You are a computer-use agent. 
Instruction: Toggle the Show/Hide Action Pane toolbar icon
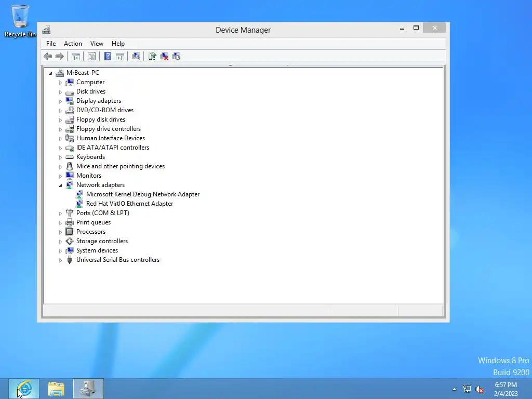coord(120,56)
